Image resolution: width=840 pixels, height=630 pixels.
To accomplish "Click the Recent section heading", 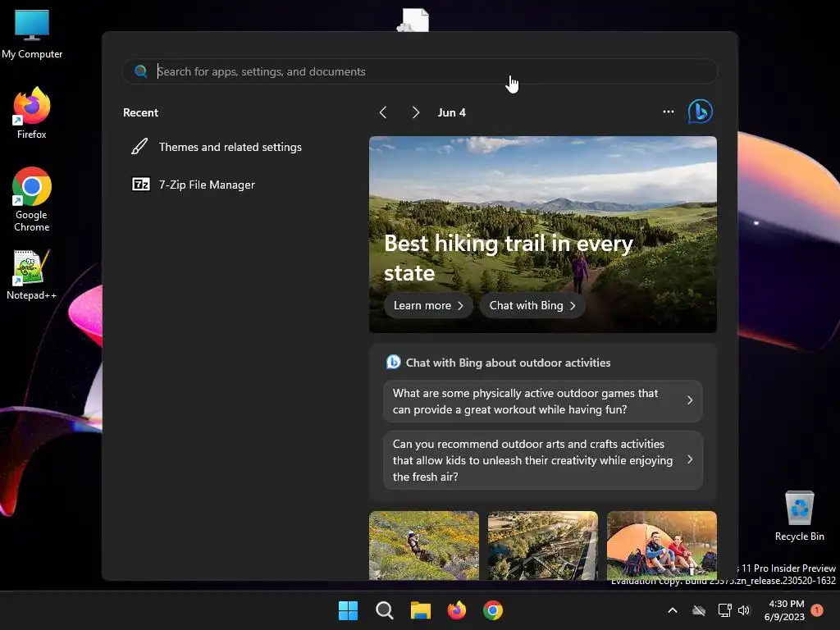I will click(x=140, y=112).
